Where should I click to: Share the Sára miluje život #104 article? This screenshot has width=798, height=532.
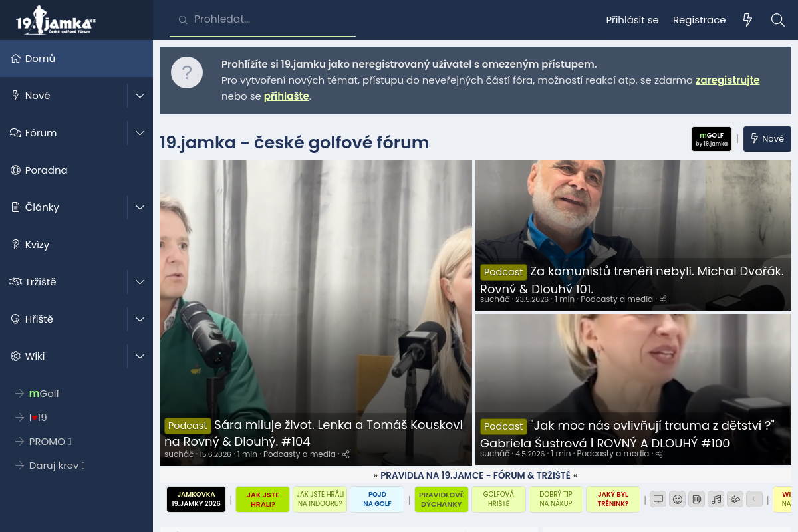coord(346,454)
